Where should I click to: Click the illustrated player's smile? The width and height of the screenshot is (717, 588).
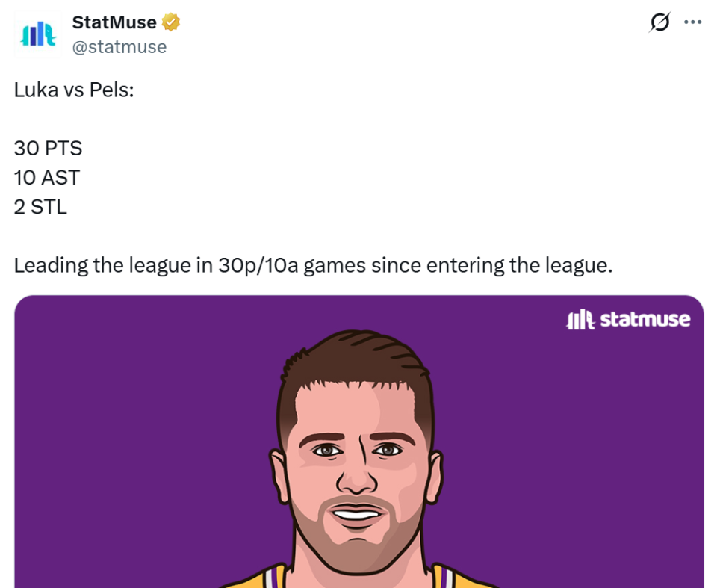[356, 514]
